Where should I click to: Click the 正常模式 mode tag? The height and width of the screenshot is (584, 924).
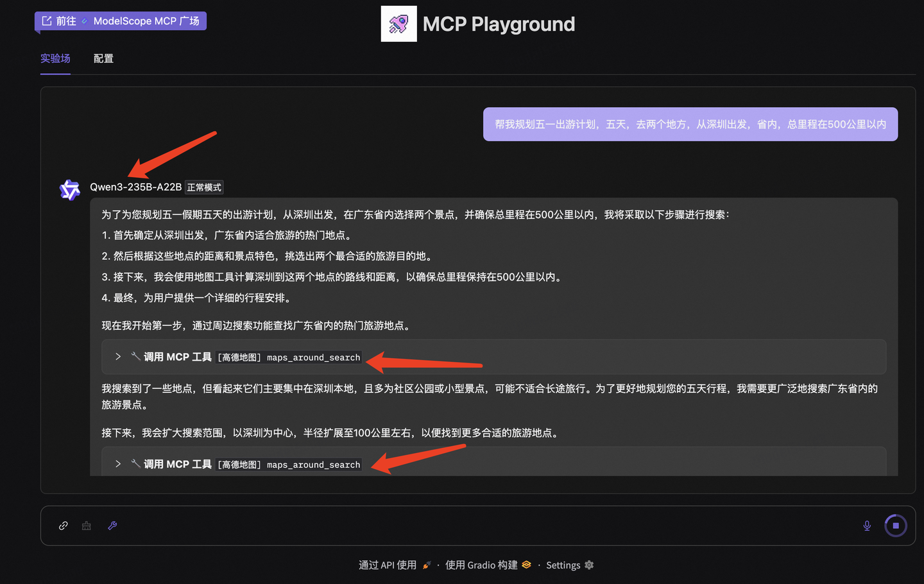point(204,187)
